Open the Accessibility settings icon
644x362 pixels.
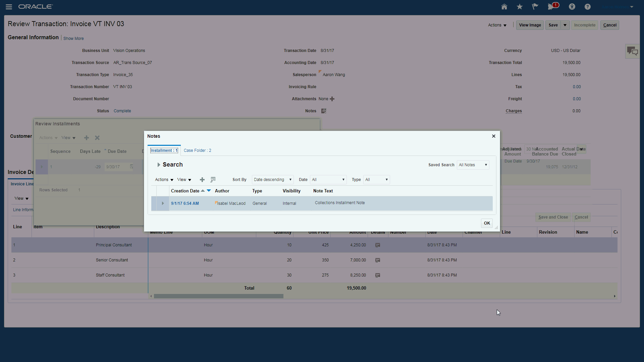point(572,7)
